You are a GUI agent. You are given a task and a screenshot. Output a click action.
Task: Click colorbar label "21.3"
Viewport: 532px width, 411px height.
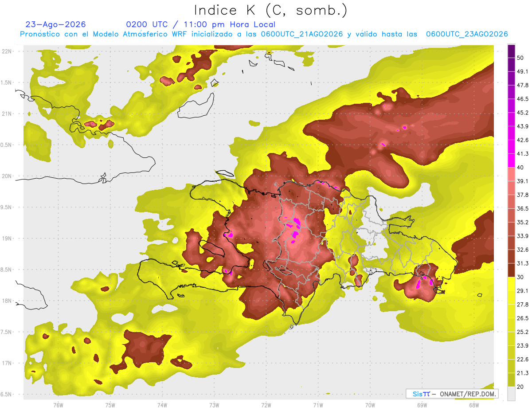click(523, 373)
